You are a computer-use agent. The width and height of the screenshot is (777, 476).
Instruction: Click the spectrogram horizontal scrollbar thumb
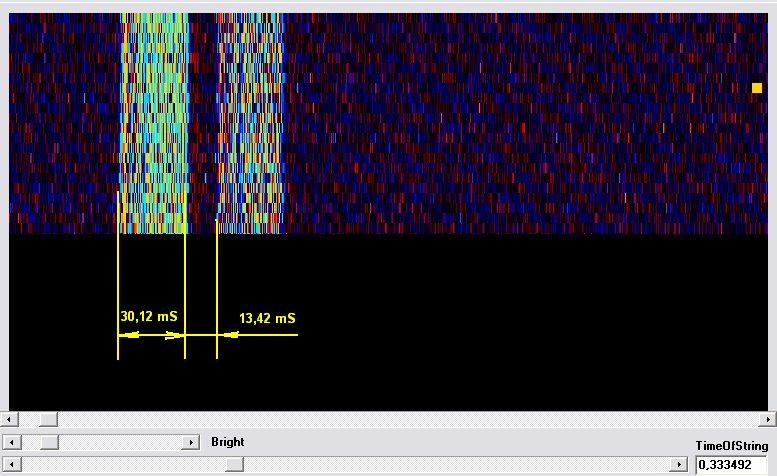tap(48, 420)
